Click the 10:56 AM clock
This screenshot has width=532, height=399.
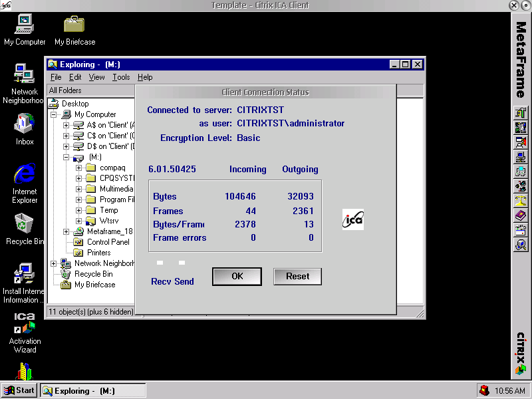point(510,391)
